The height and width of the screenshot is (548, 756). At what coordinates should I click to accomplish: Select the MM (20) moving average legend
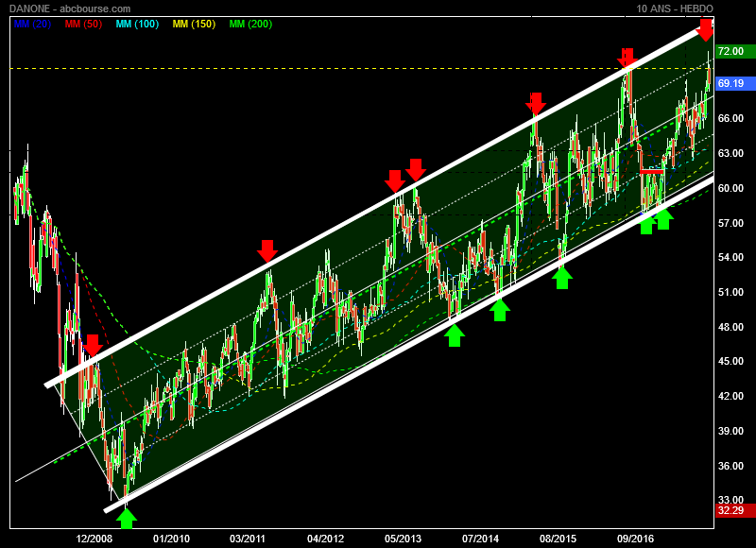32,25
